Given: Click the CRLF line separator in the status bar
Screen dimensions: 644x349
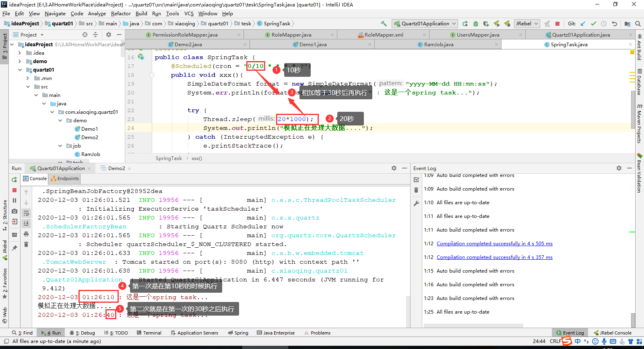Looking at the screenshot, I should (x=555, y=341).
